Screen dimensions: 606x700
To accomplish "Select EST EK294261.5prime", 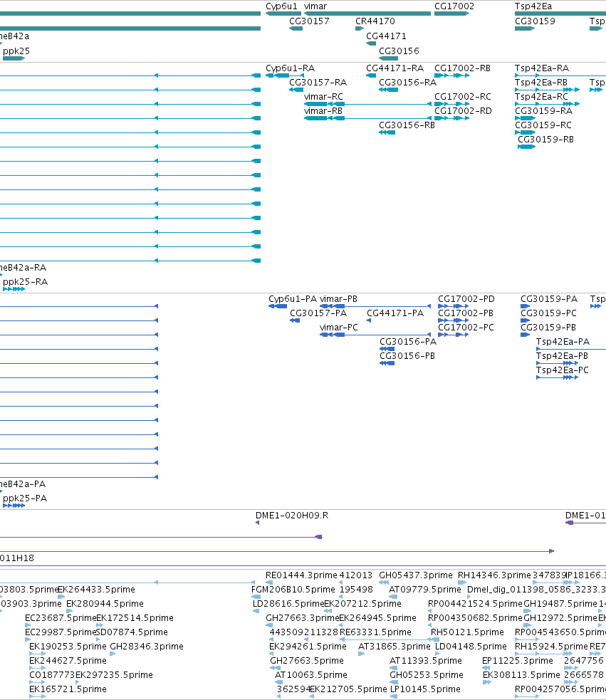I will click(x=308, y=647).
